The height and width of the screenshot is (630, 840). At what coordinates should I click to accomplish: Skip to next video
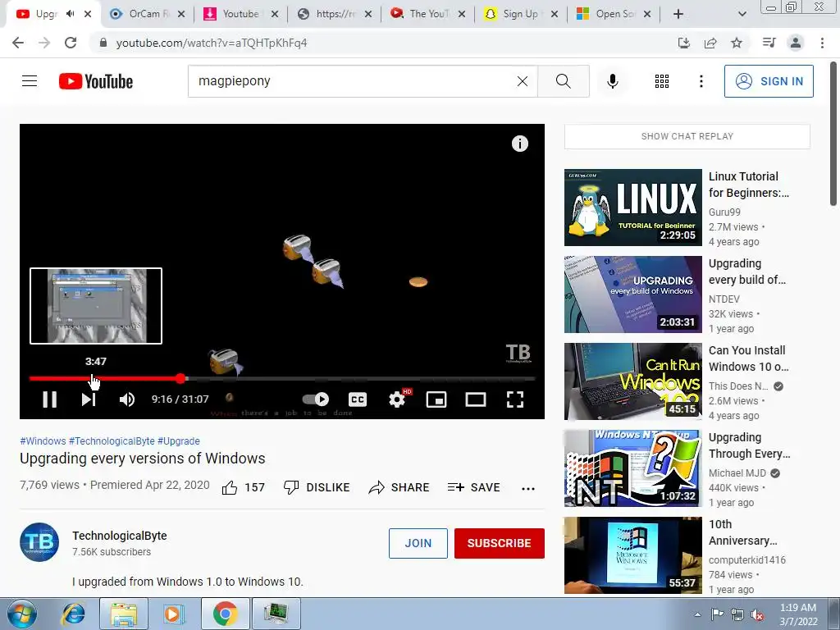[89, 399]
